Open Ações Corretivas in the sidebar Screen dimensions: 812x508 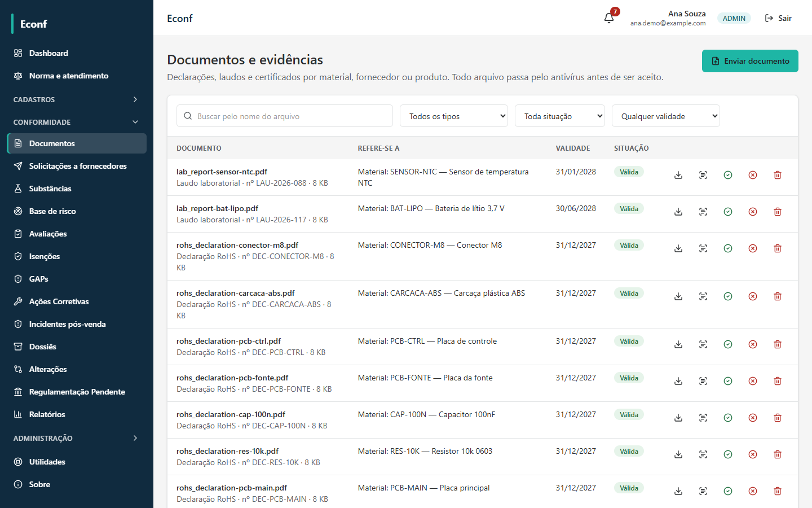77,301
